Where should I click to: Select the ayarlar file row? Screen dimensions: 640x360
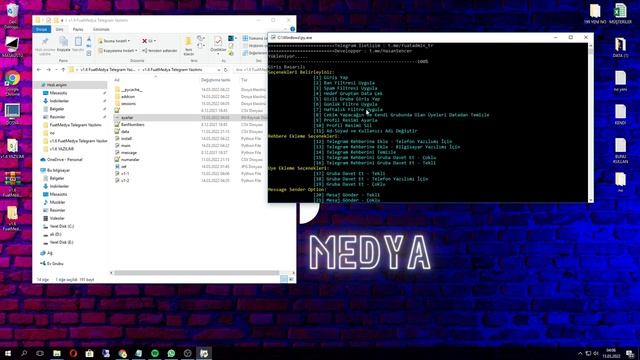(x=190, y=118)
